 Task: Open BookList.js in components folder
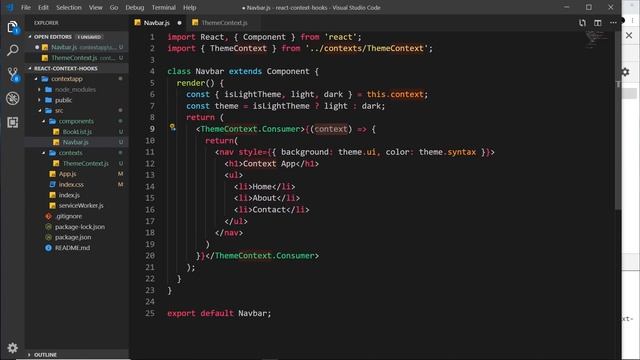77,132
